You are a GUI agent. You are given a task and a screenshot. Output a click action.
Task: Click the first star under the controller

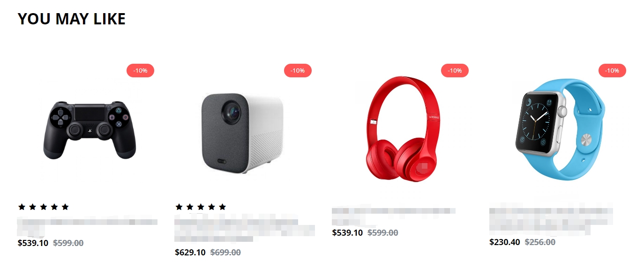click(22, 207)
